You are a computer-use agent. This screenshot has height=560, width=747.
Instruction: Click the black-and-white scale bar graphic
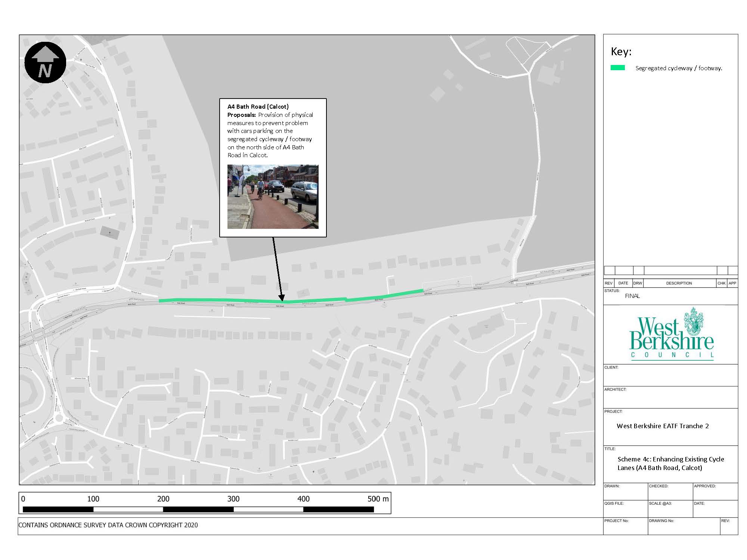point(198,509)
